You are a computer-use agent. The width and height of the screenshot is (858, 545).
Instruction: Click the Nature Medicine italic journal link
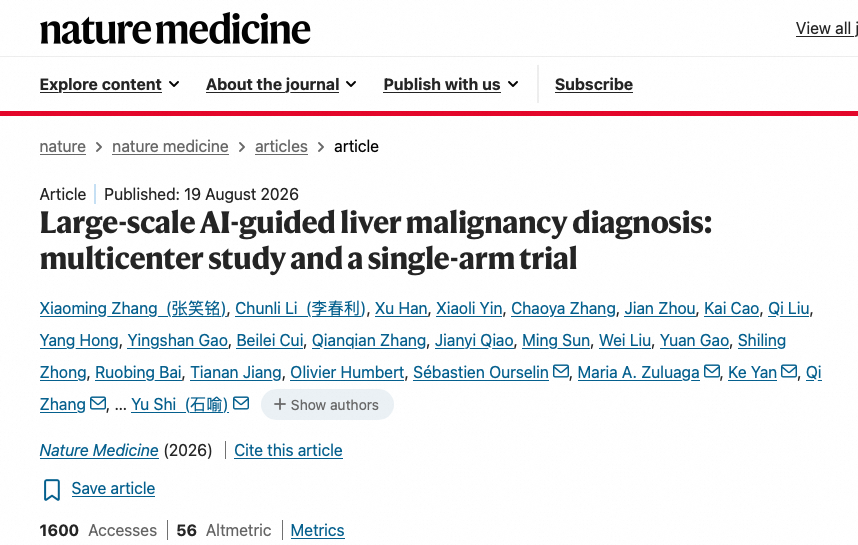point(99,450)
